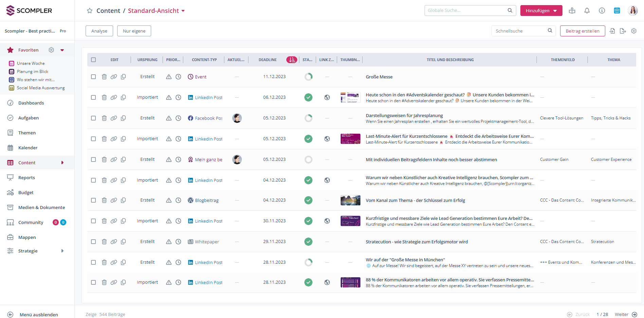This screenshot has width=644, height=318.
Task: Click the sort order icon beside Deadline
Action: pos(291,60)
